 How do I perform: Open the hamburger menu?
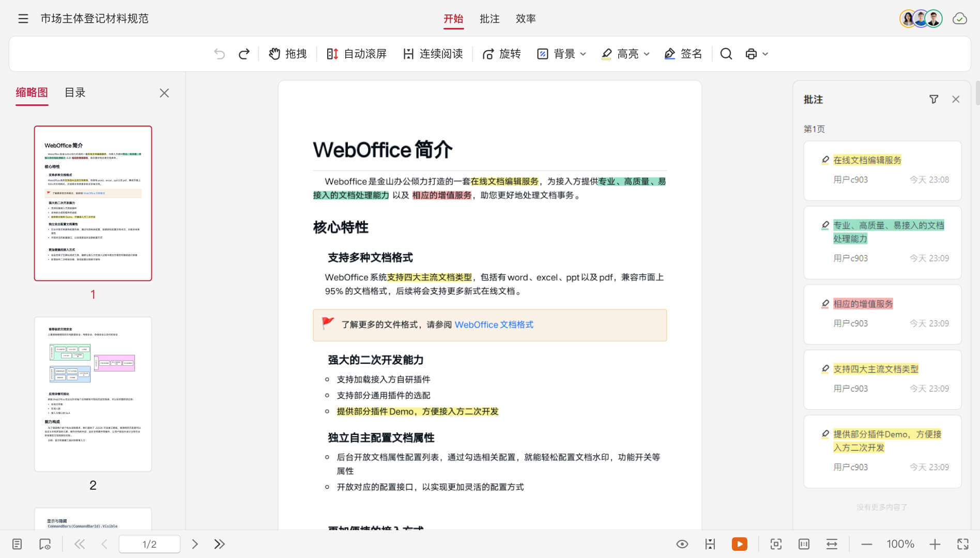[23, 19]
